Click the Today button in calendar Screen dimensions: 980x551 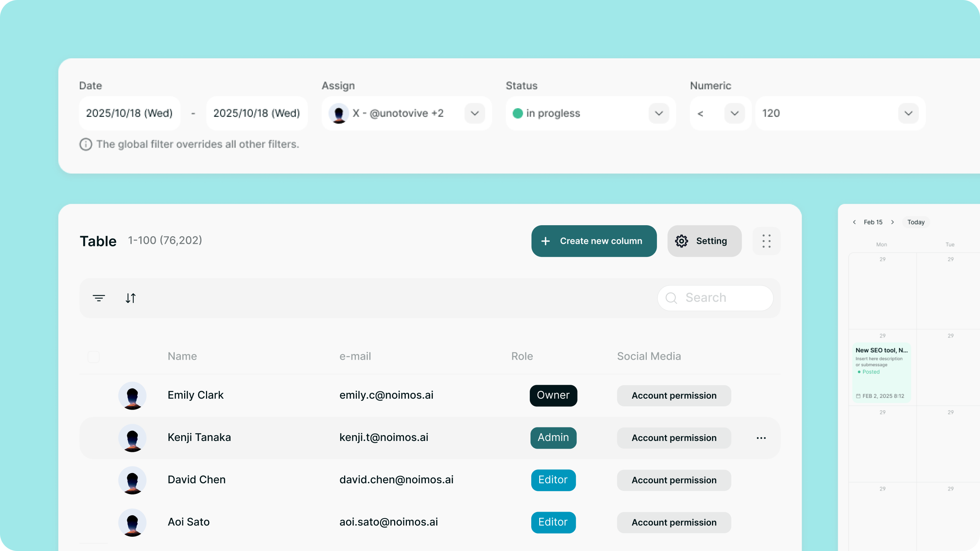coord(916,222)
